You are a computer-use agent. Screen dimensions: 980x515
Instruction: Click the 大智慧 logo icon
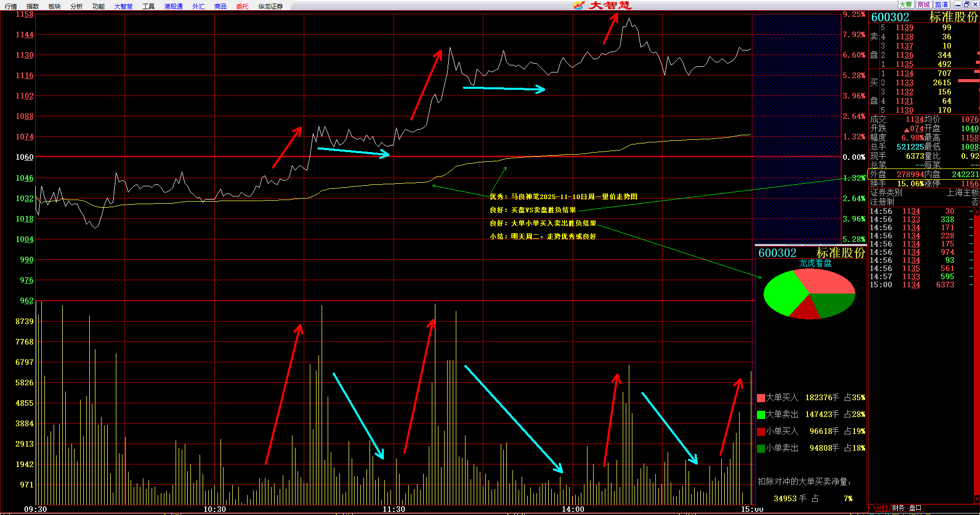point(579,5)
